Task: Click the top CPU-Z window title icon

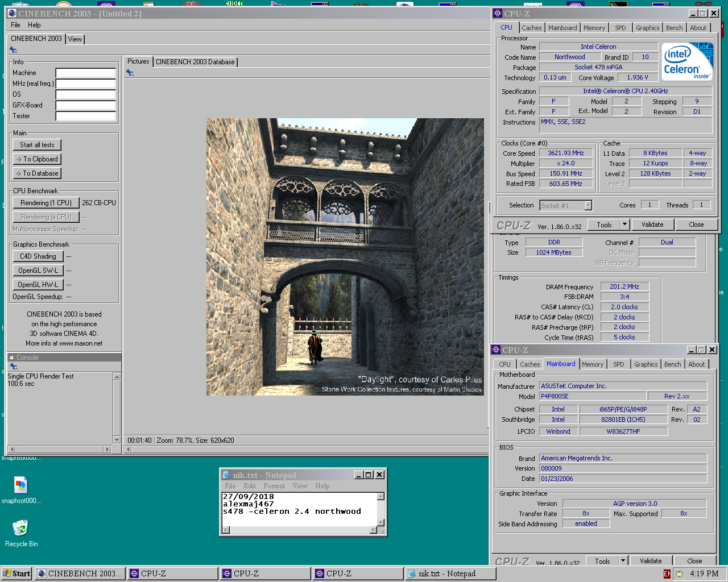Action: (x=498, y=14)
